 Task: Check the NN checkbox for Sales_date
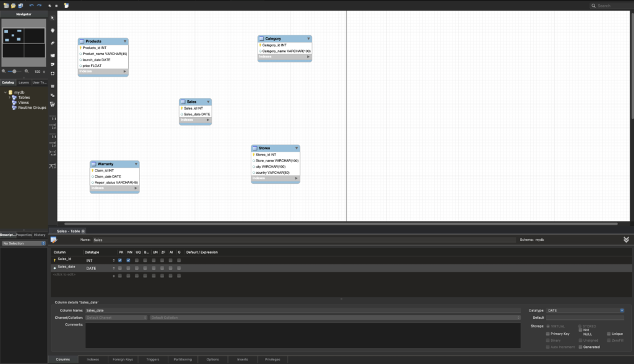pos(128,268)
